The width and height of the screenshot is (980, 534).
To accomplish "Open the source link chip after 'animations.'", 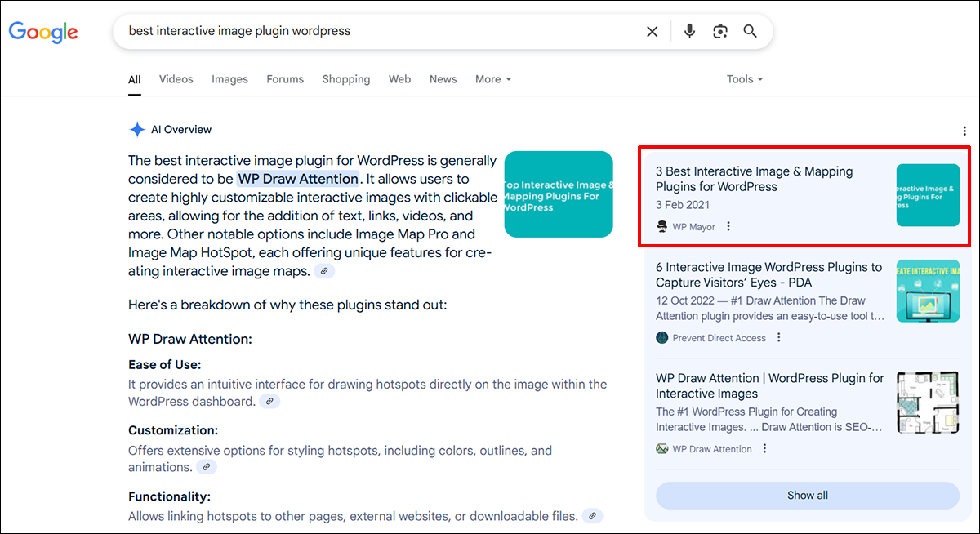I will pos(207,467).
